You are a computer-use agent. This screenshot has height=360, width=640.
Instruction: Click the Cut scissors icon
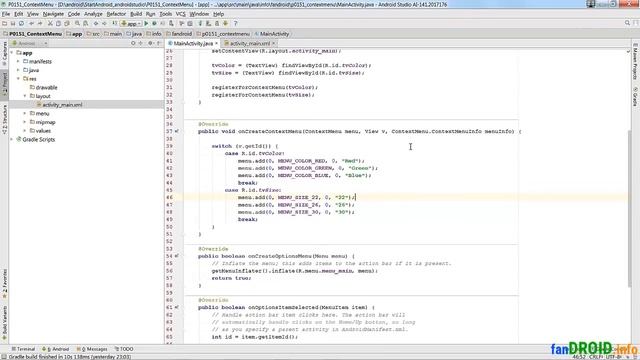click(x=50, y=24)
